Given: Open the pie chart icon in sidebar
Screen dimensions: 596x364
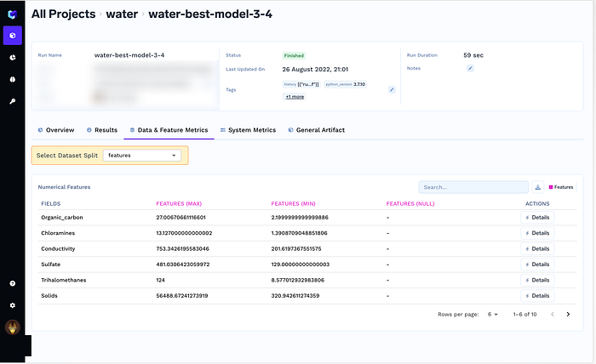Looking at the screenshot, I should pyautogui.click(x=13, y=57).
